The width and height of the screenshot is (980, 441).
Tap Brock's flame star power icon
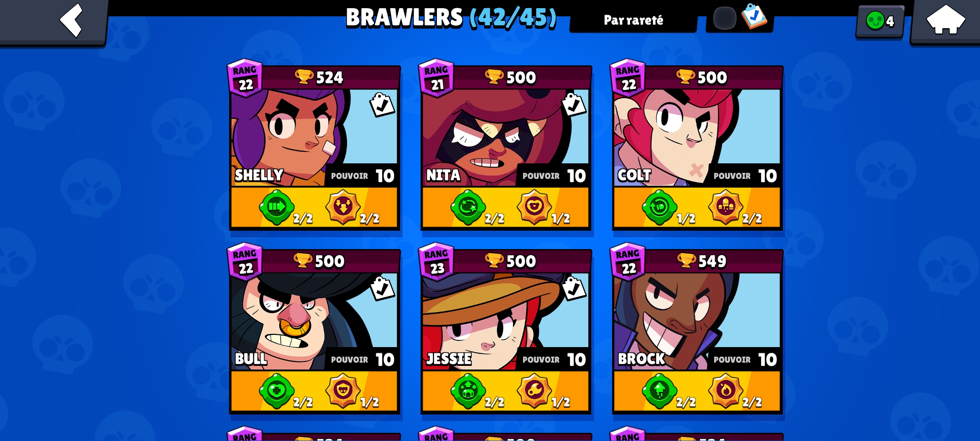(x=726, y=391)
